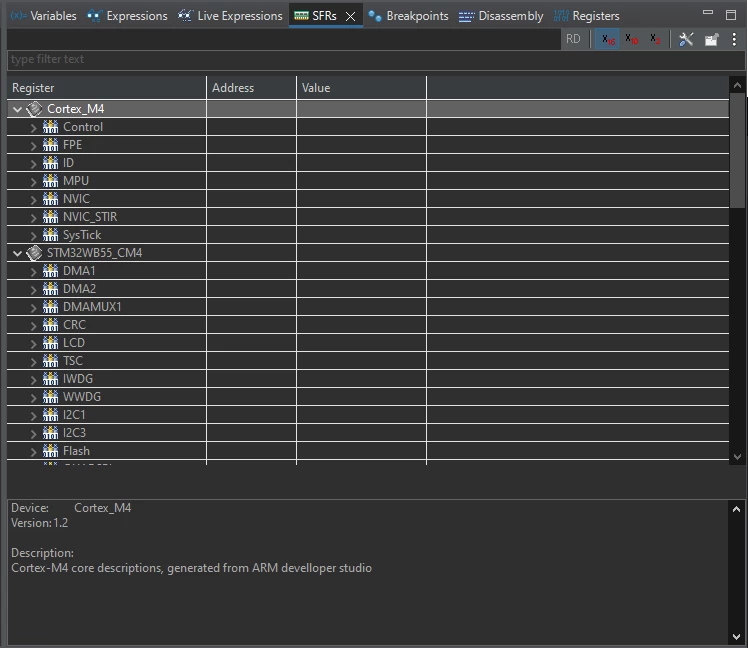
Task: Switch to the Variables tab
Action: click(43, 16)
